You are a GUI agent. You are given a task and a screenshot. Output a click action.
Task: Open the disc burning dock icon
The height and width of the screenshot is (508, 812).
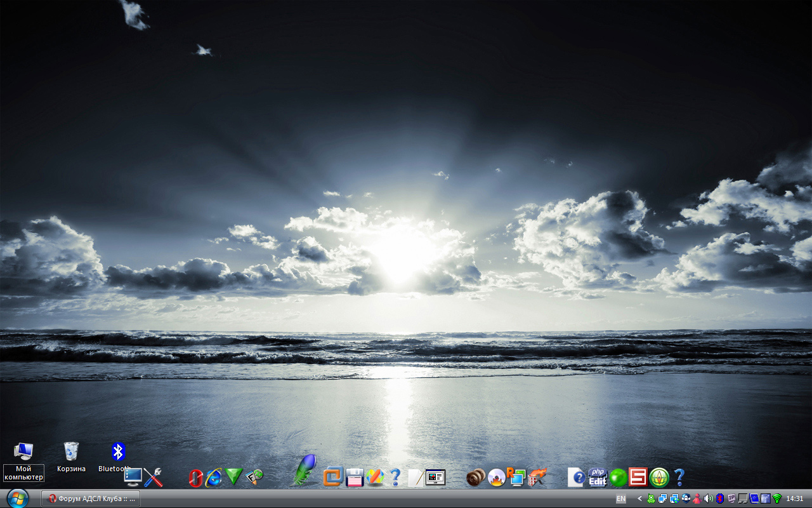496,477
